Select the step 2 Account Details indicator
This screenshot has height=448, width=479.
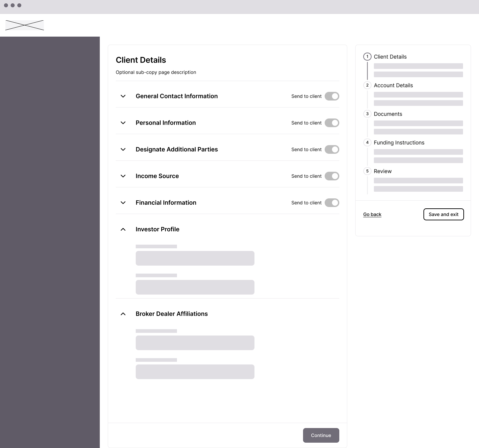coord(367,85)
